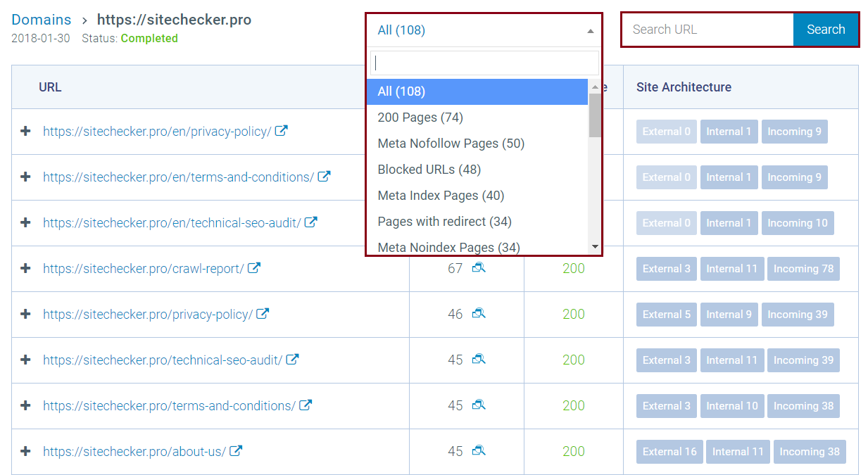Open external link icon for sitechecker.pro/terms-and-conditions/

coord(306,405)
